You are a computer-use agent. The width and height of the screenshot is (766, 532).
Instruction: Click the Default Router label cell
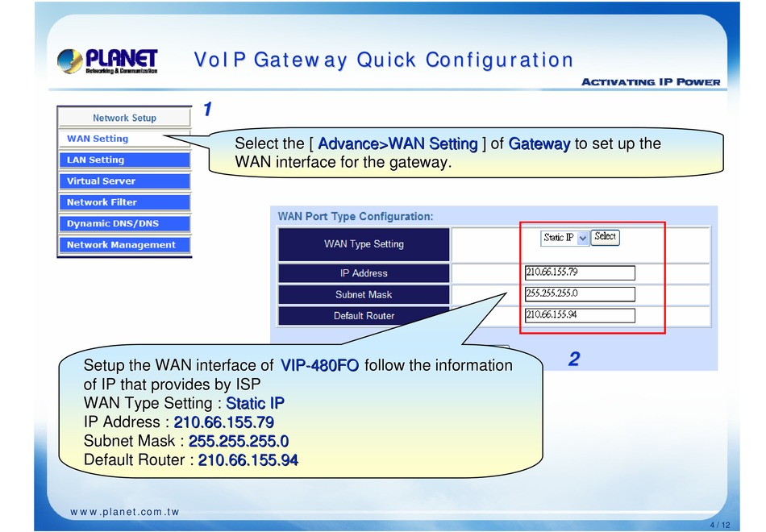click(364, 316)
